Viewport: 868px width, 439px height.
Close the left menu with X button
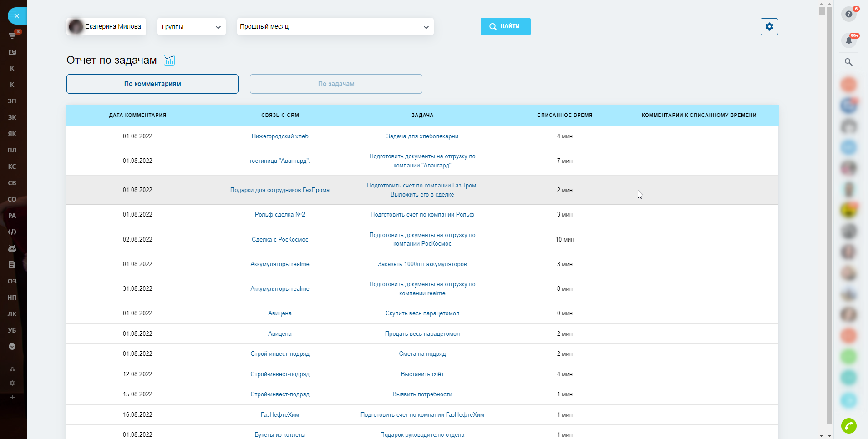[17, 16]
